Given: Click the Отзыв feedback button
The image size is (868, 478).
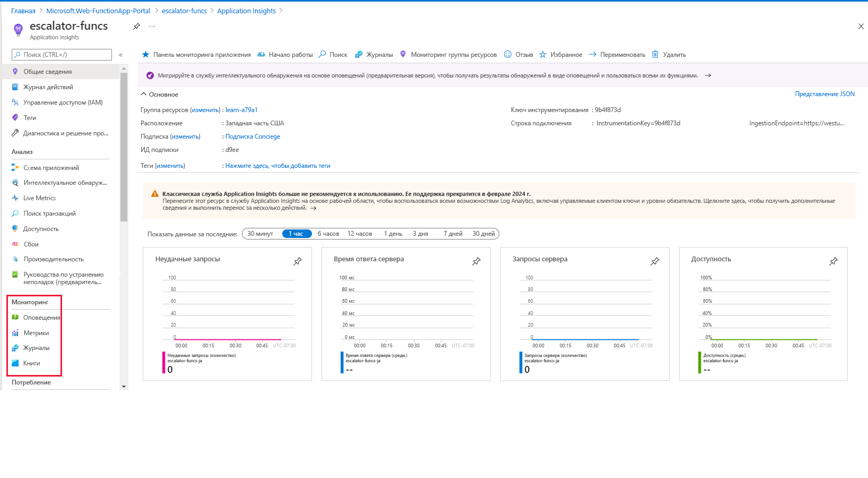Looking at the screenshot, I should point(518,55).
